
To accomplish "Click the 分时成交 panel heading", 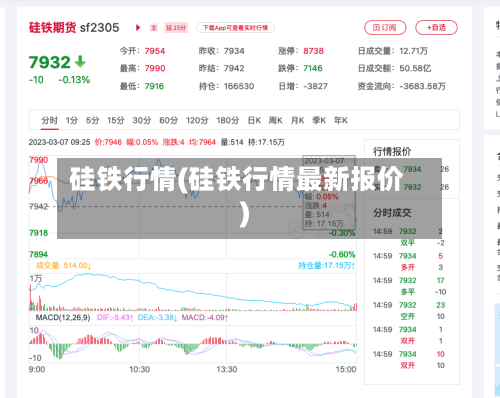I will (x=392, y=213).
